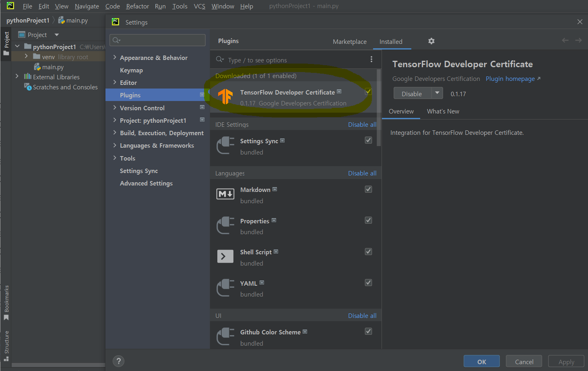The height and width of the screenshot is (371, 588).
Task: Toggle the Markdown plugin checkbox
Action: [368, 189]
